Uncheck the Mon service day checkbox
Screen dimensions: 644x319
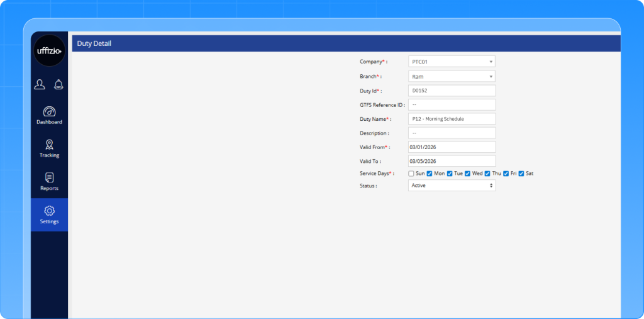[x=430, y=174]
